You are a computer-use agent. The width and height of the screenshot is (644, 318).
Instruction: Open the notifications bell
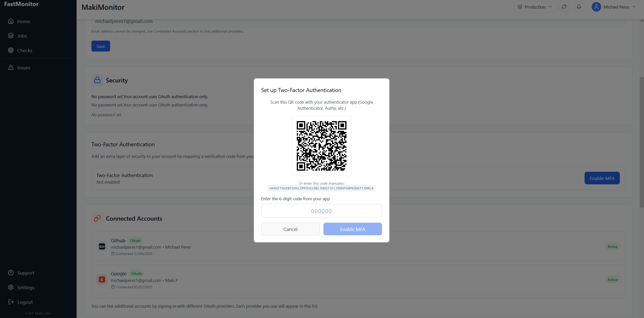(579, 7)
